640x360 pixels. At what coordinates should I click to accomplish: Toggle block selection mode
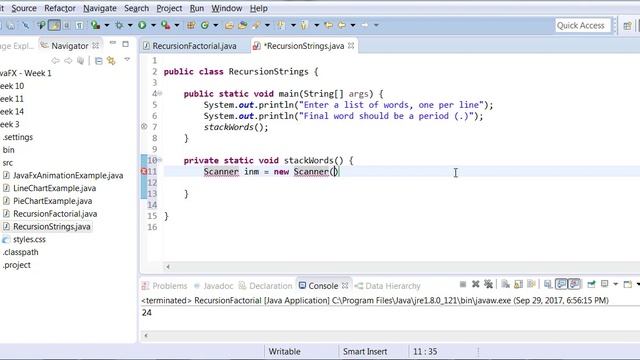(x=66, y=25)
